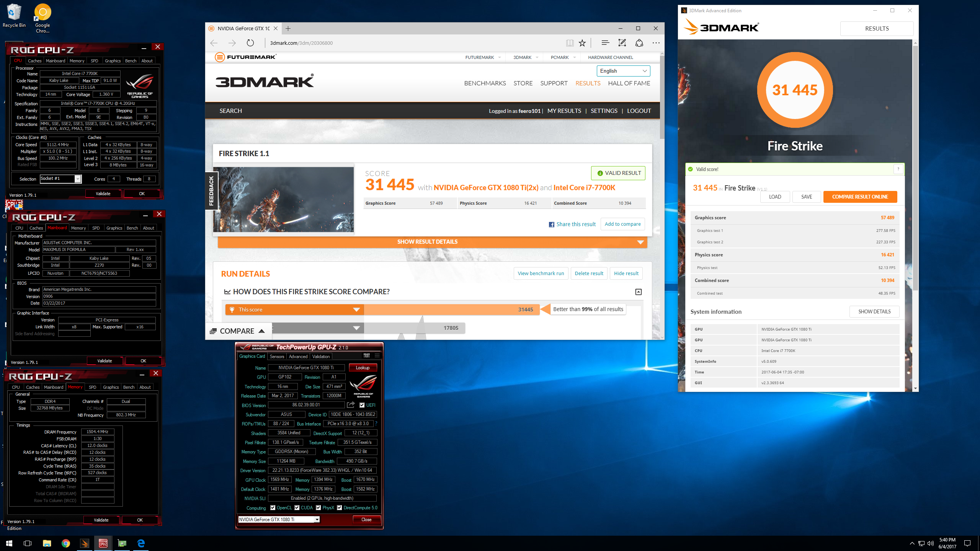Show hidden system tray icons
This screenshot has width=980, height=551.
coord(912,543)
